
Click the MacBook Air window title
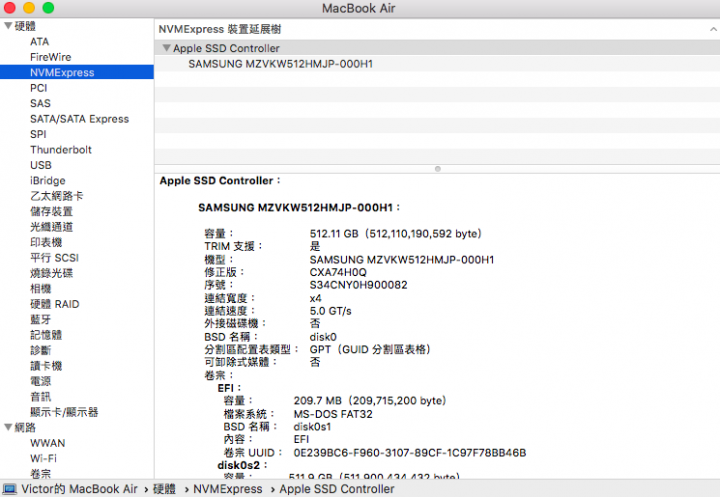point(359,8)
